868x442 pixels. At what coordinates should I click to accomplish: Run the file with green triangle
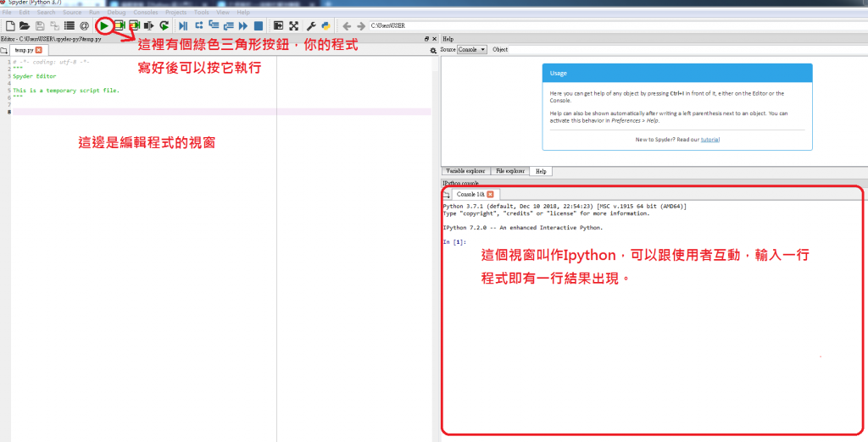click(104, 25)
